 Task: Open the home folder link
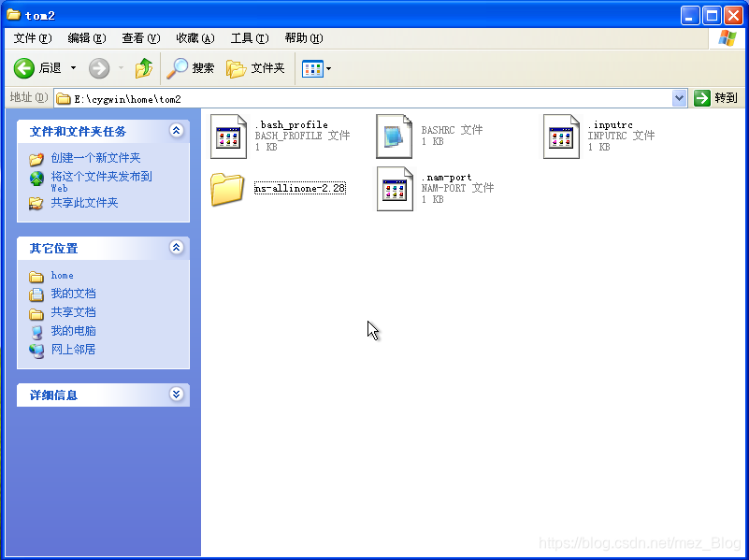[x=62, y=276]
